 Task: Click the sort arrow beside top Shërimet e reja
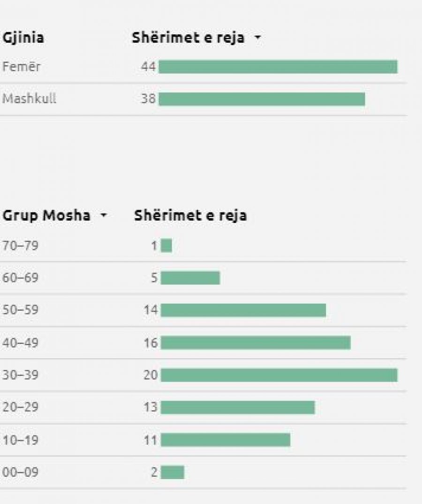[257, 38]
